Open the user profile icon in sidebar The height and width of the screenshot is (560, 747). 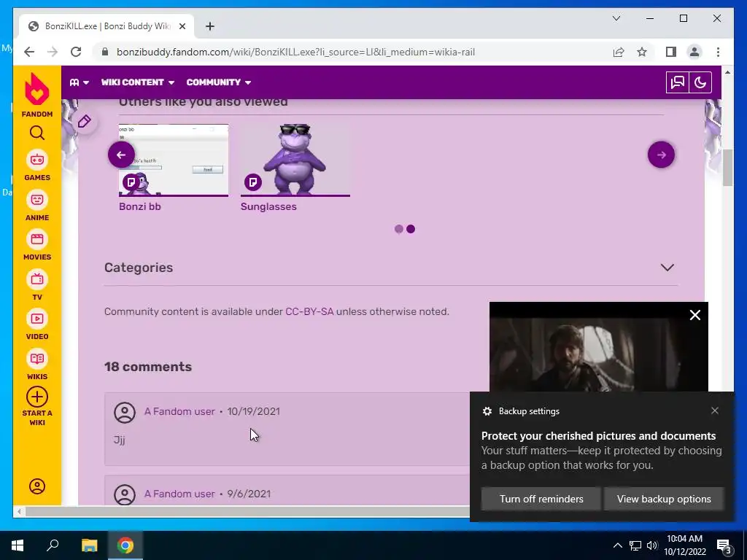tap(37, 486)
